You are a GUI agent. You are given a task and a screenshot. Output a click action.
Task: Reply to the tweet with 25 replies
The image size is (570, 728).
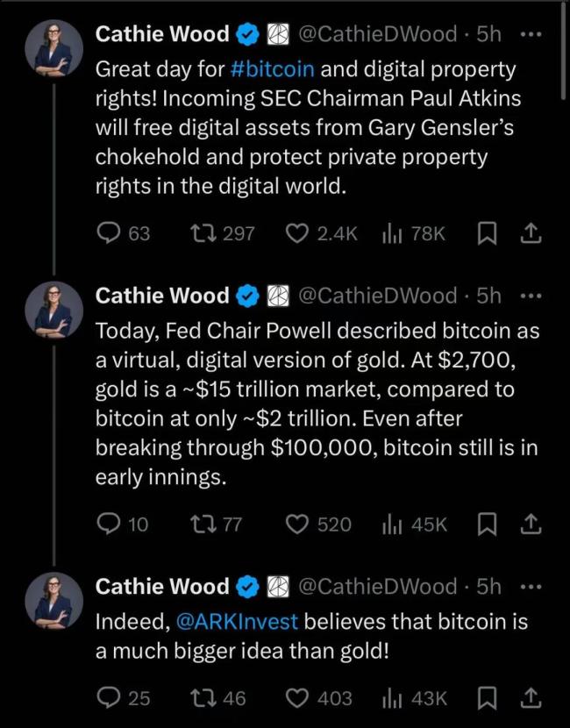pos(107,698)
